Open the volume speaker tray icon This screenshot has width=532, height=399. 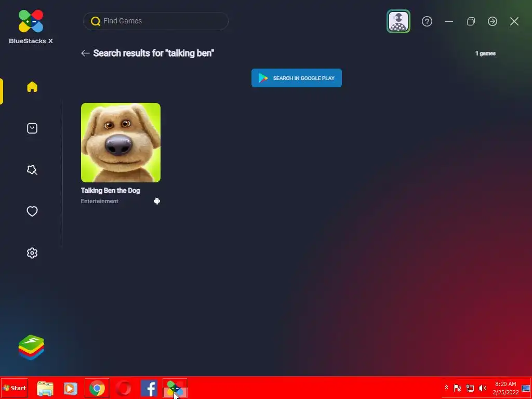point(482,388)
